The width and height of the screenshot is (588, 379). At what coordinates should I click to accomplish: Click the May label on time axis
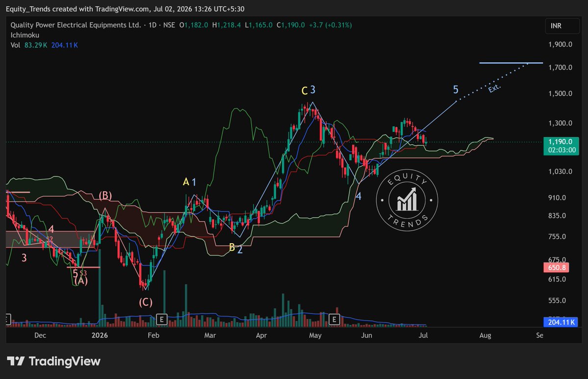[x=315, y=335]
